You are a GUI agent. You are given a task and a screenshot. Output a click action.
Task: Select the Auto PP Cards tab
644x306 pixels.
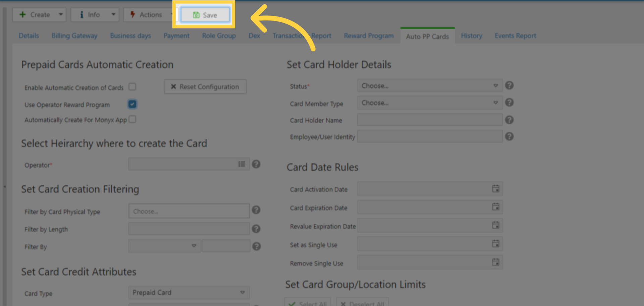pos(427,36)
